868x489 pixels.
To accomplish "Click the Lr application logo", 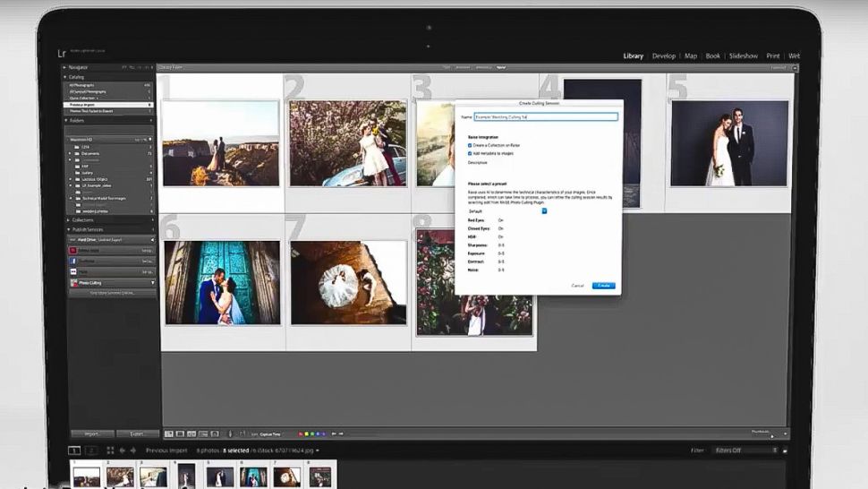I will click(x=62, y=53).
